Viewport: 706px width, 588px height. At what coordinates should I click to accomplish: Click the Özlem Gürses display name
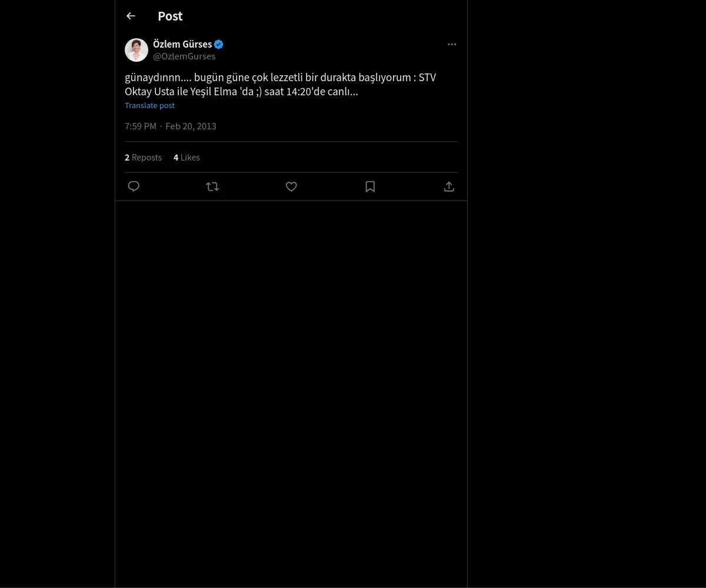(182, 44)
